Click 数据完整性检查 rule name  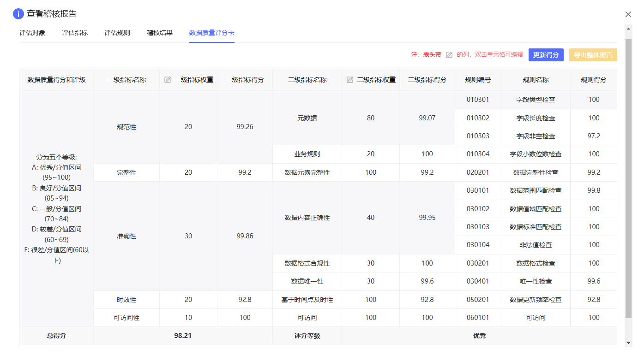point(536,172)
